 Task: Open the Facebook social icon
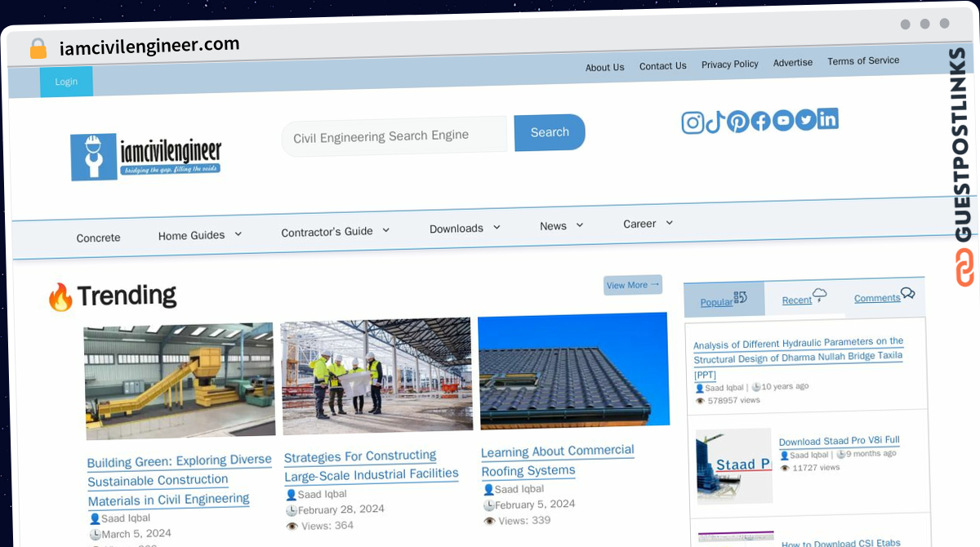(760, 122)
